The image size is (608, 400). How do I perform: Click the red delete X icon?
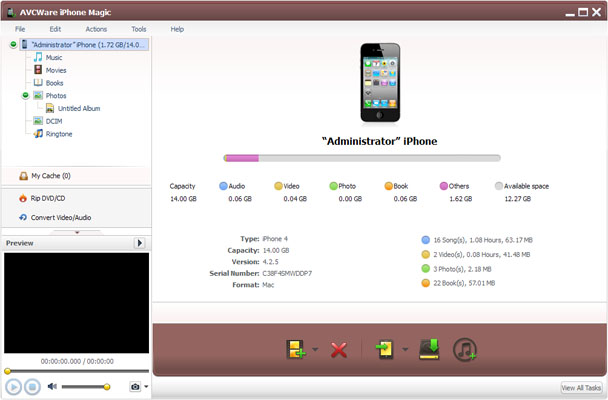pyautogui.click(x=339, y=350)
